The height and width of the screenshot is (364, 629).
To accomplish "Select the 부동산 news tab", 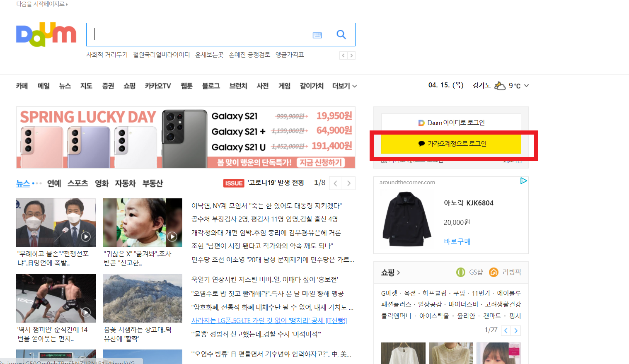I will tap(152, 183).
